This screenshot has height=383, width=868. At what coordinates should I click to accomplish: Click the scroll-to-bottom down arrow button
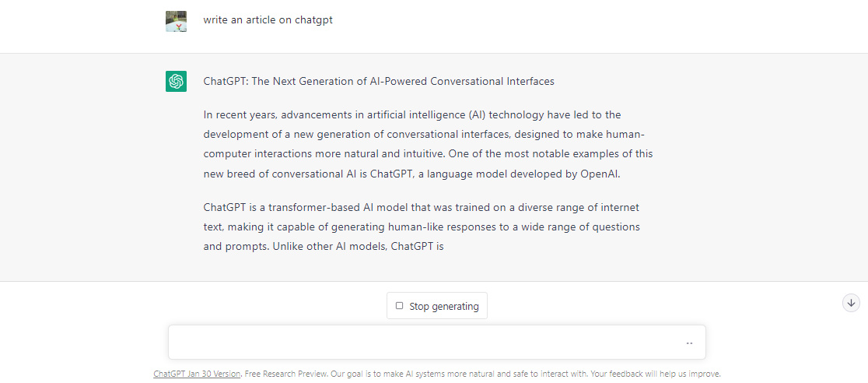click(x=851, y=303)
